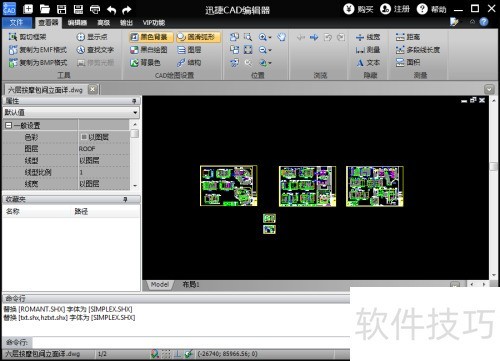Viewport: 500px width, 361px height.
Task: Measure 距离 distance
Action: (408, 37)
